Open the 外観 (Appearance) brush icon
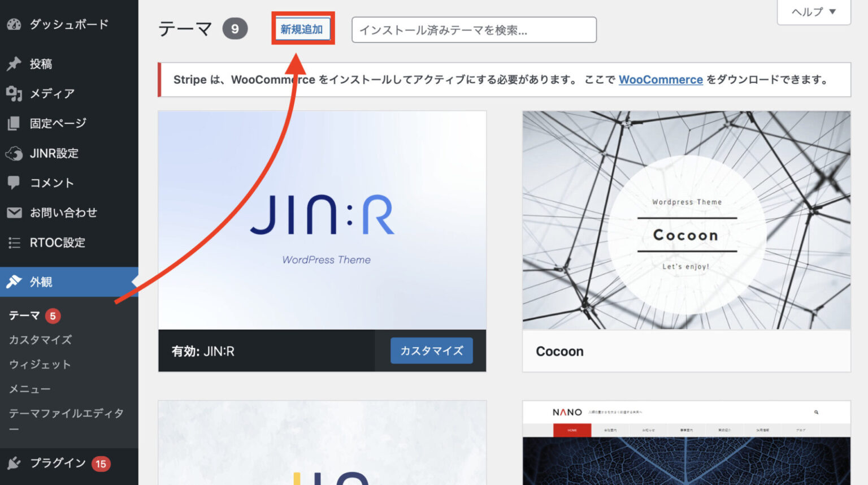Screen dimensions: 868x485 point(14,282)
